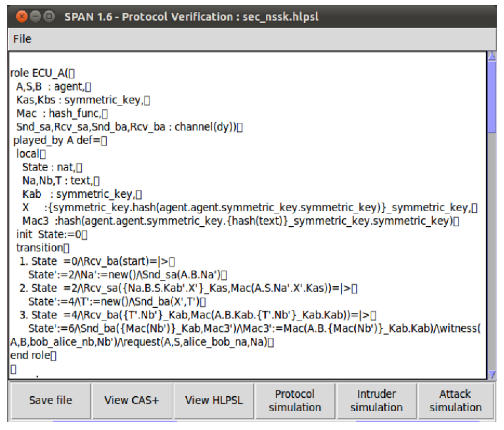Screen dimensions: 504x430
Task: Launch Protocol simulation
Action: tap(295, 400)
